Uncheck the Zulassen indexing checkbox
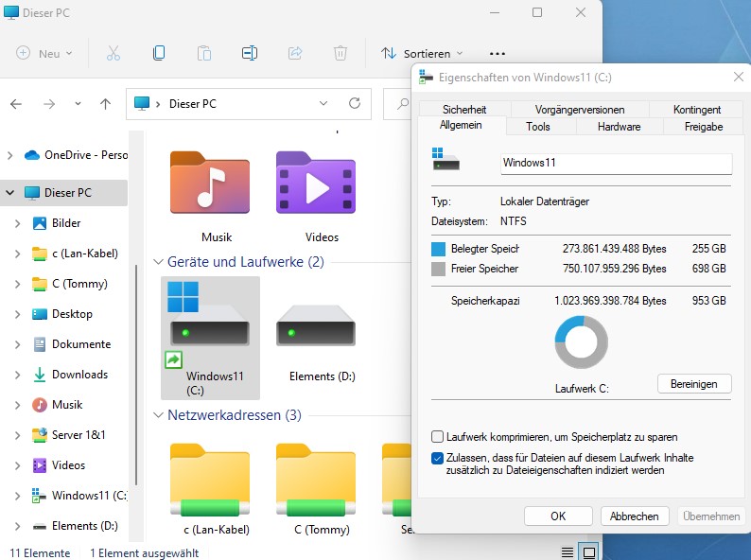Viewport: 751px width, 560px height. pos(437,458)
